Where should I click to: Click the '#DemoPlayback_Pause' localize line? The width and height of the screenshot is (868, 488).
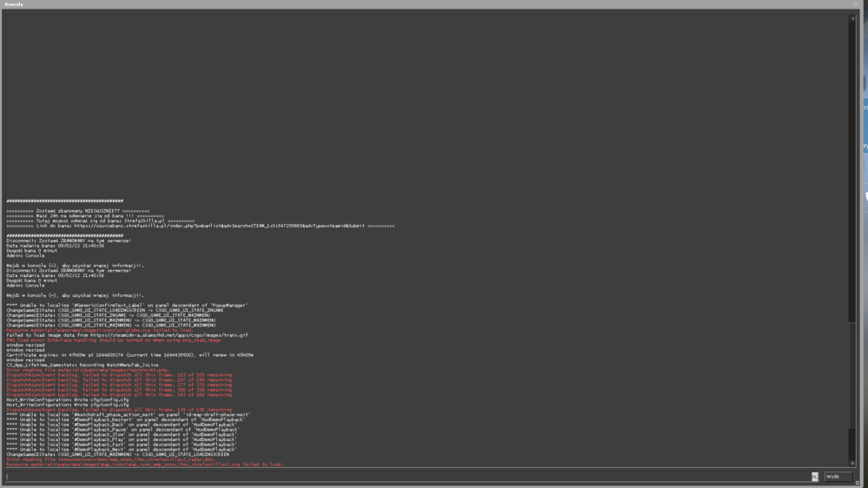pos(123,430)
